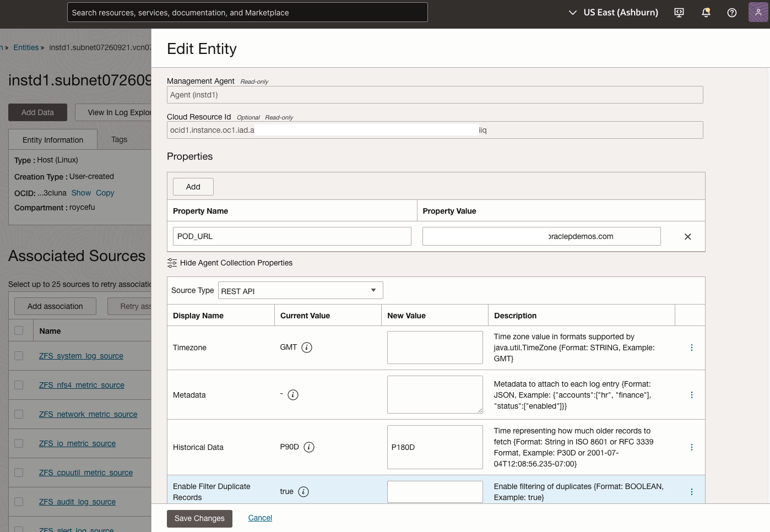This screenshot has width=770, height=532.
Task: Click the Cloud Shell console icon
Action: 679,12
